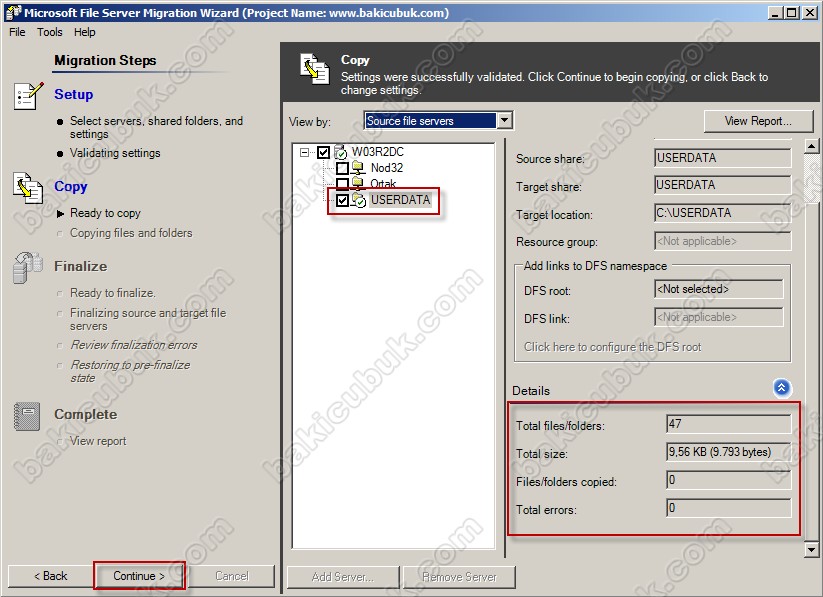Collapse the W03R2DC tree node

[304, 152]
